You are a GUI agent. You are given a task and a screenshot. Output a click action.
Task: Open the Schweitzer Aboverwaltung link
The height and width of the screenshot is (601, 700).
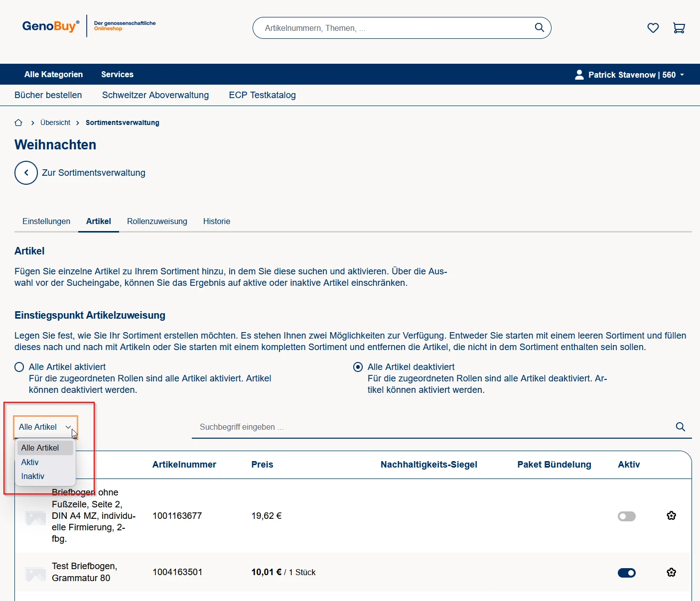(155, 95)
